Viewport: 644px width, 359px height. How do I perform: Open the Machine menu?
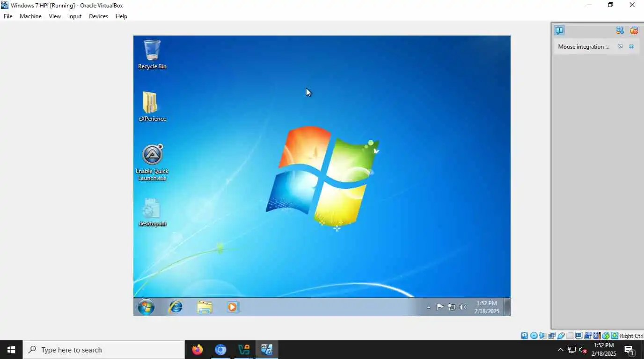pos(30,16)
